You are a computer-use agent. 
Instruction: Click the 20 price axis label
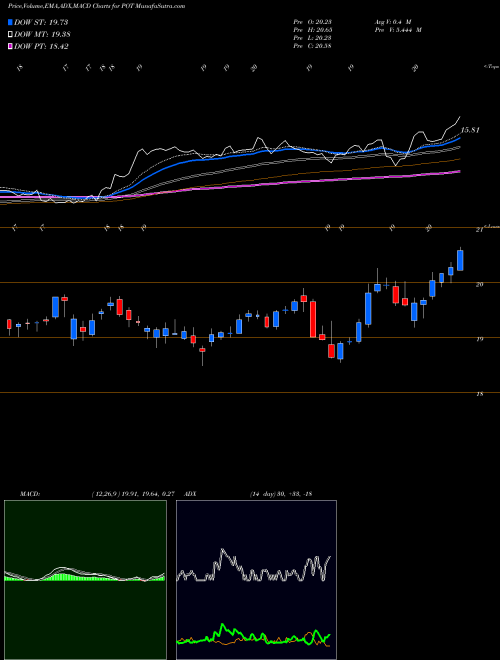point(479,285)
